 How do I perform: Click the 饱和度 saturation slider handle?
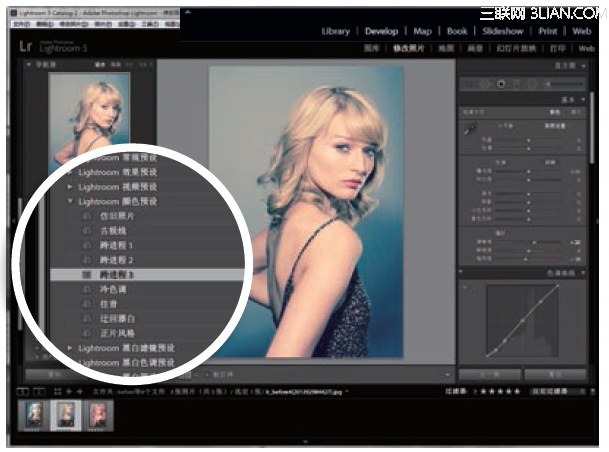point(525,259)
